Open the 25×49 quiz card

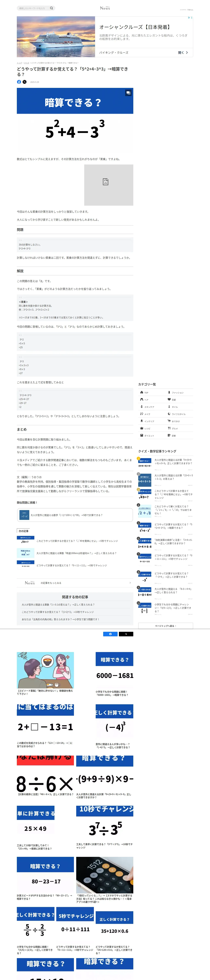(36, 828)
